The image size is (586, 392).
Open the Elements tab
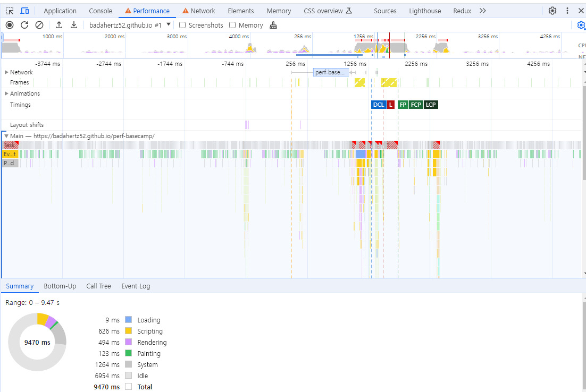pos(241,11)
